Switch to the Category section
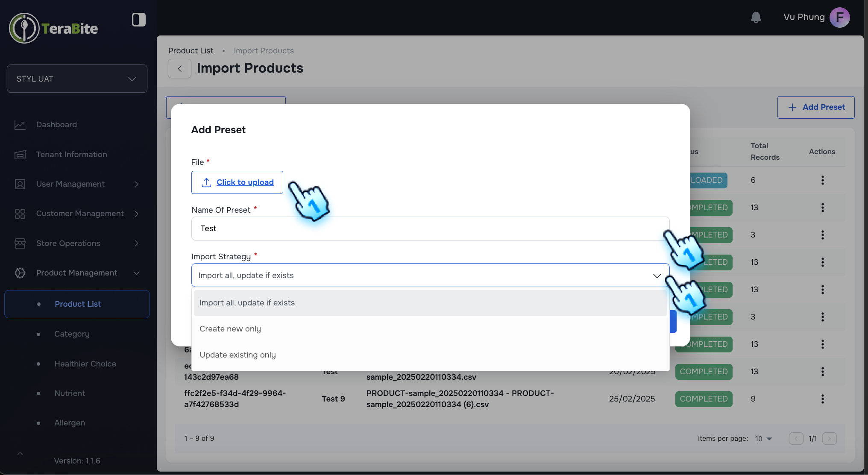 [x=72, y=334]
